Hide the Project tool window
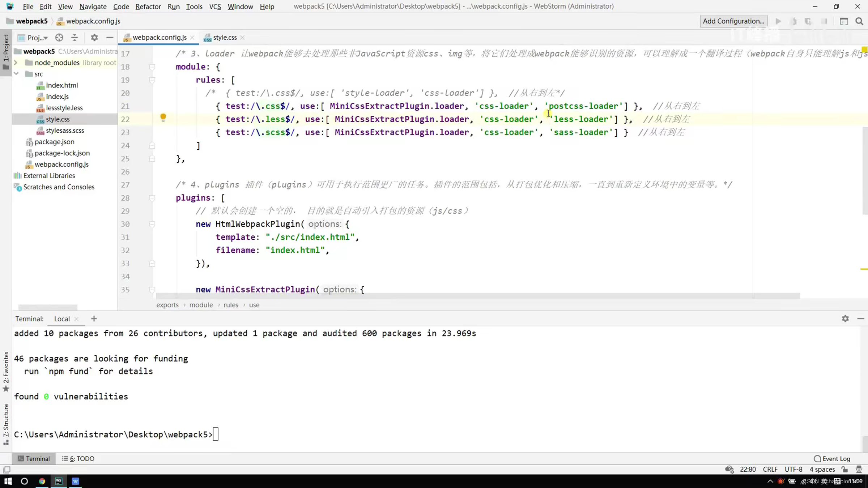868x488 pixels. click(110, 37)
